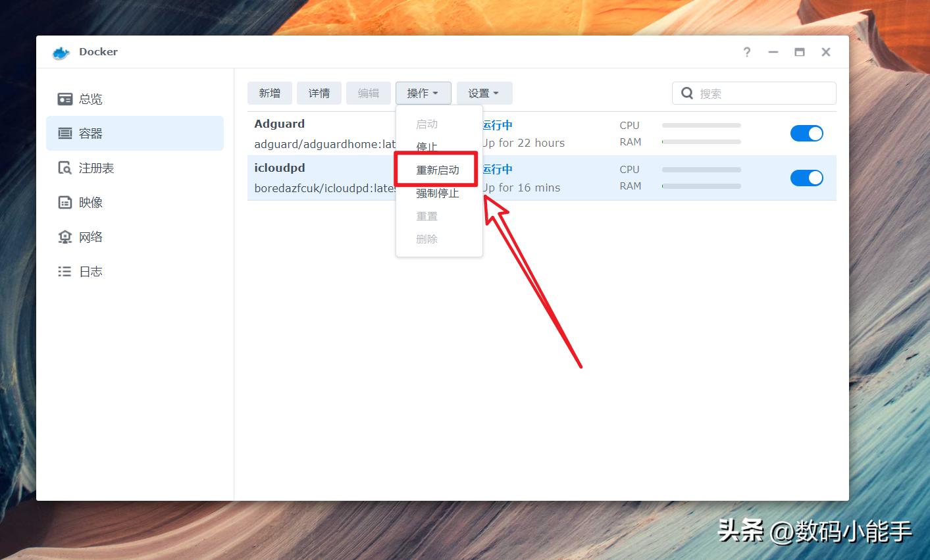The width and height of the screenshot is (930, 560).
Task: Open the 操作 (Action) dropdown
Action: tap(423, 93)
